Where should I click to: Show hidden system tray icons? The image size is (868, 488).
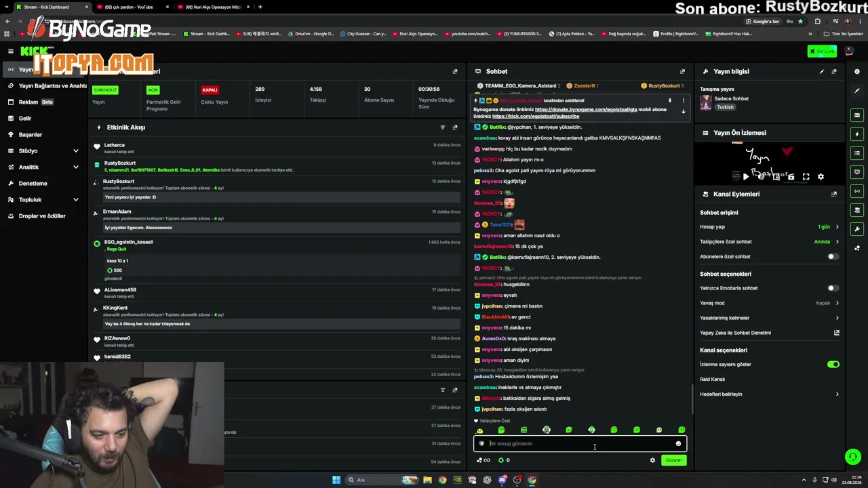tap(804, 480)
